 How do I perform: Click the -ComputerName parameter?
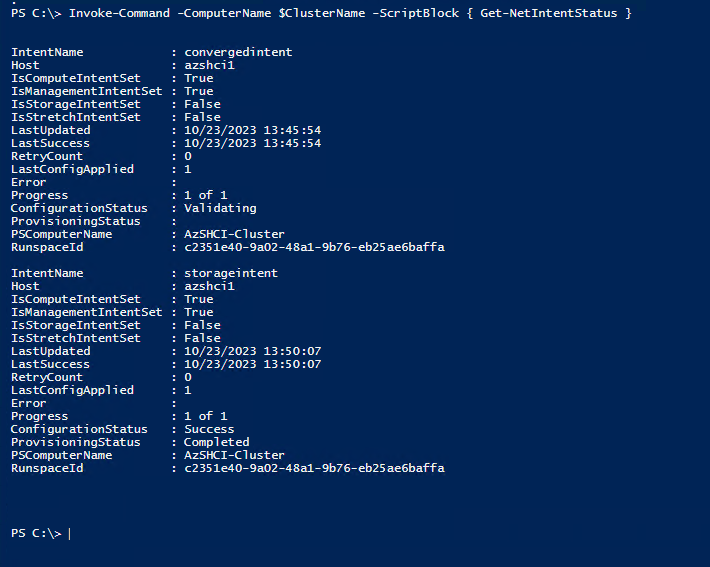(x=209, y=12)
